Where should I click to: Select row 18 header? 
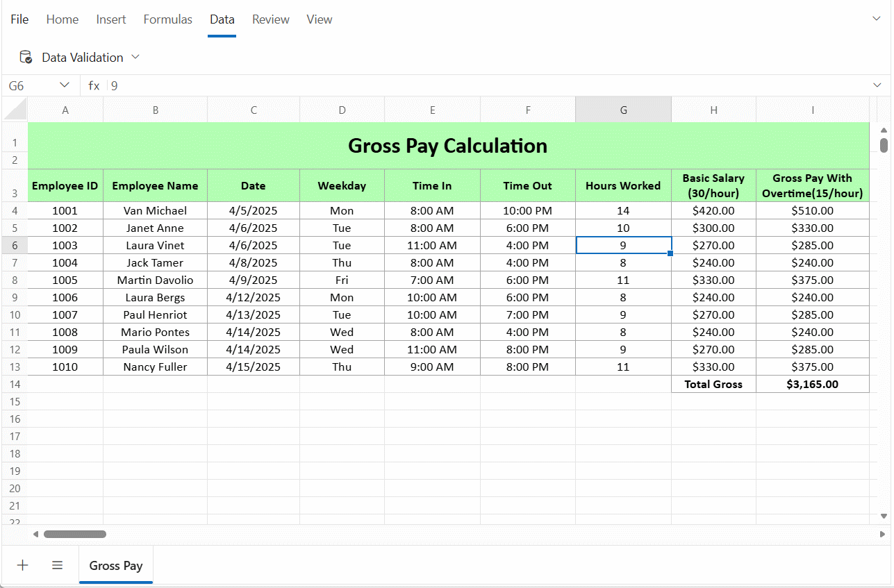[15, 453]
